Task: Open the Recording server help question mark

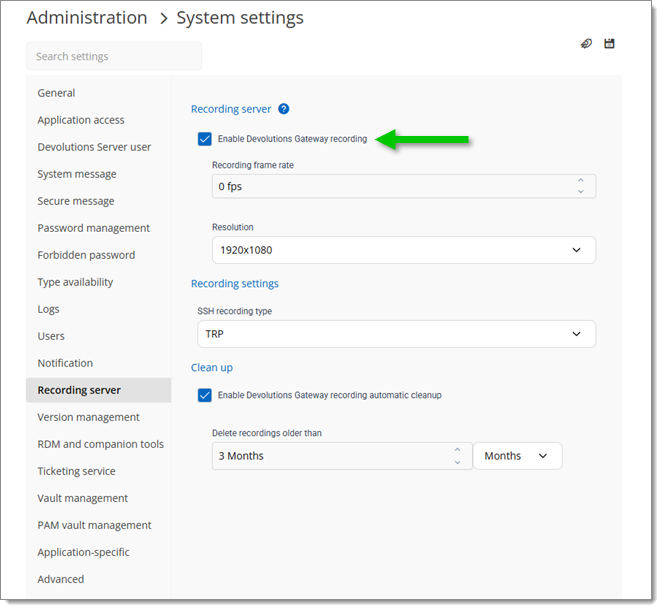Action: pos(284,109)
